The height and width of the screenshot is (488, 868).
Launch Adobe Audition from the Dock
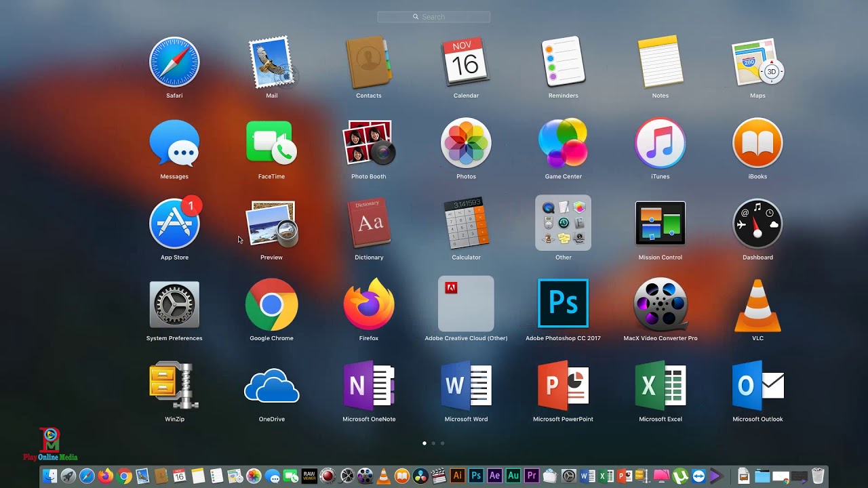(513, 476)
